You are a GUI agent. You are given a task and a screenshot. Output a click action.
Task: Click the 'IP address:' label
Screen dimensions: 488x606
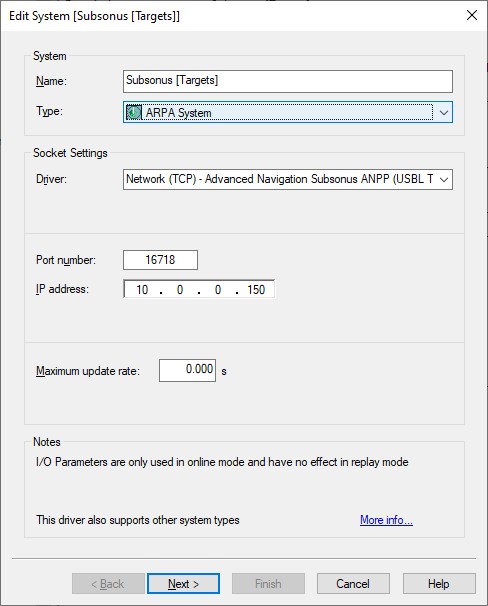click(x=62, y=289)
